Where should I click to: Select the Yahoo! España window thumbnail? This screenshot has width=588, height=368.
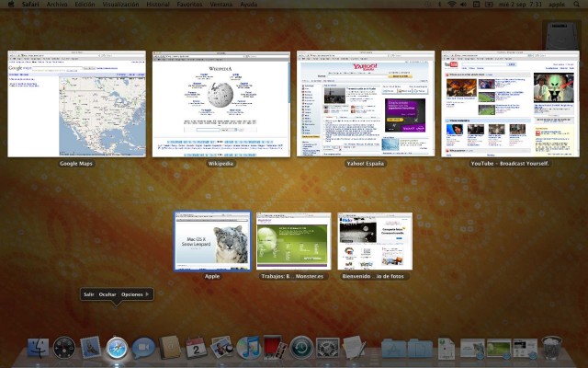(x=366, y=104)
